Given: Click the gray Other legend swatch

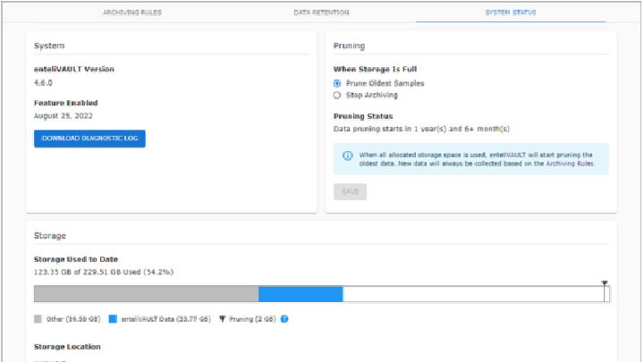Looking at the screenshot, I should (38, 318).
